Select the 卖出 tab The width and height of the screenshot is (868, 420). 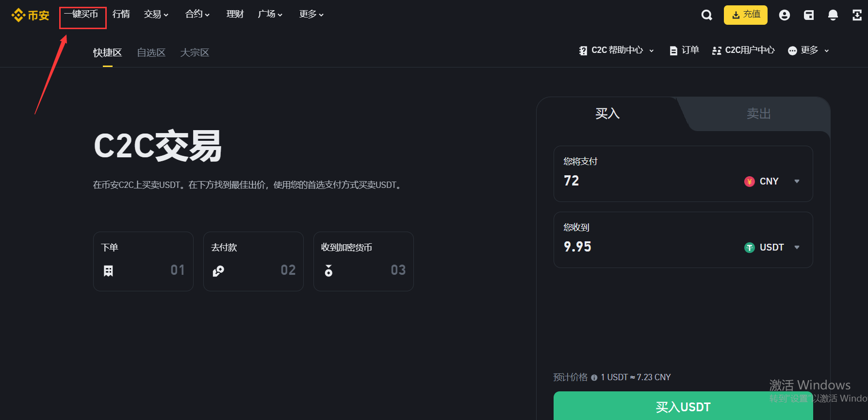pos(759,114)
